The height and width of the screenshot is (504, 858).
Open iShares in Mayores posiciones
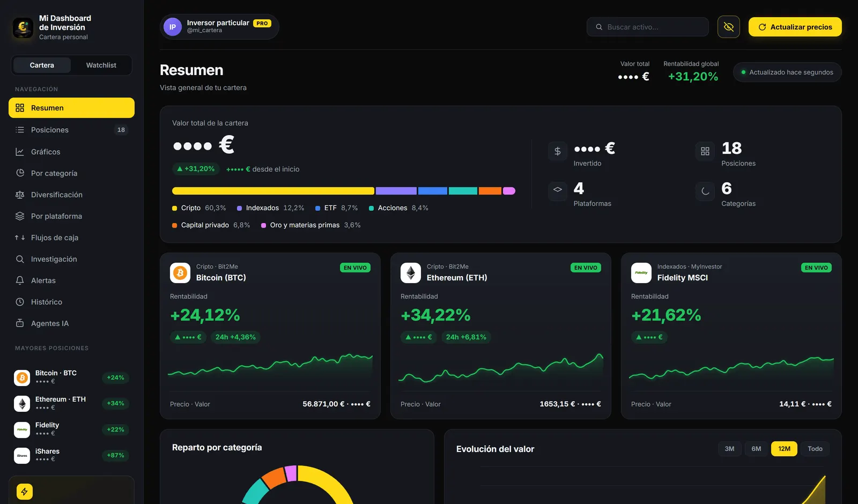(71, 455)
